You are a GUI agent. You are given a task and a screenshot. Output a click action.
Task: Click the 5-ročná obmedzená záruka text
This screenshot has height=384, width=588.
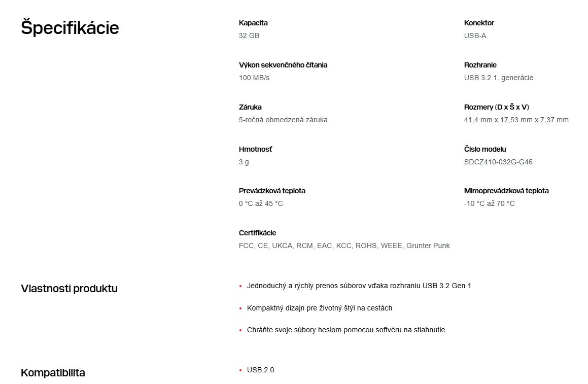(x=283, y=120)
